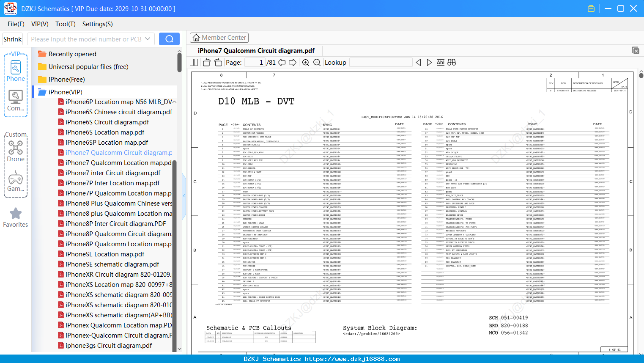Image resolution: width=644 pixels, height=363 pixels.
Task: Click the Lookup text input field
Action: [x=381, y=63]
